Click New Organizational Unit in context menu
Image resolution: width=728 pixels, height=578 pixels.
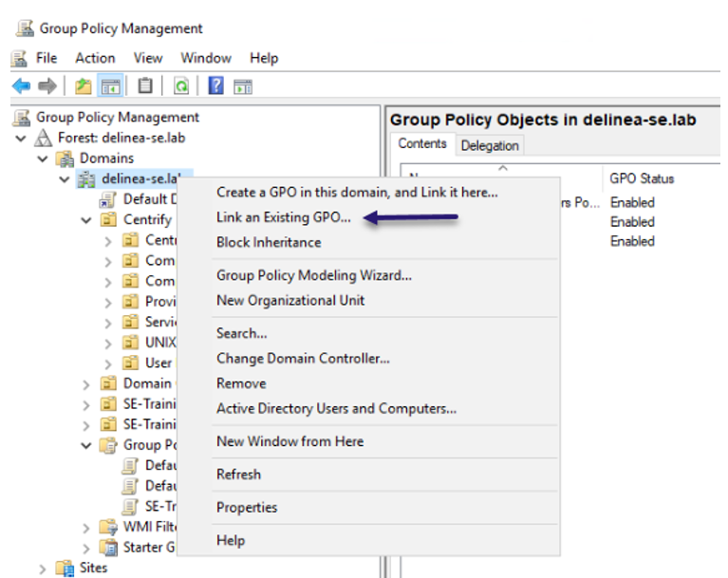pyautogui.click(x=290, y=300)
